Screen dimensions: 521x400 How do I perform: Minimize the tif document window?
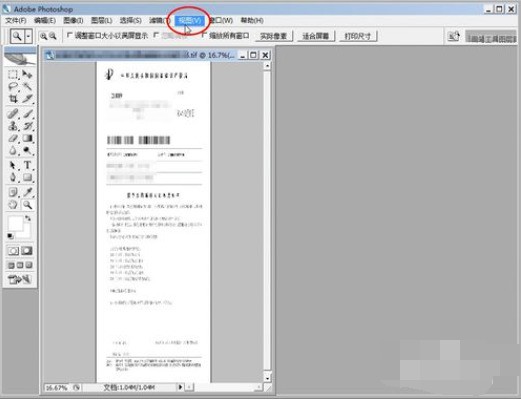[243, 55]
